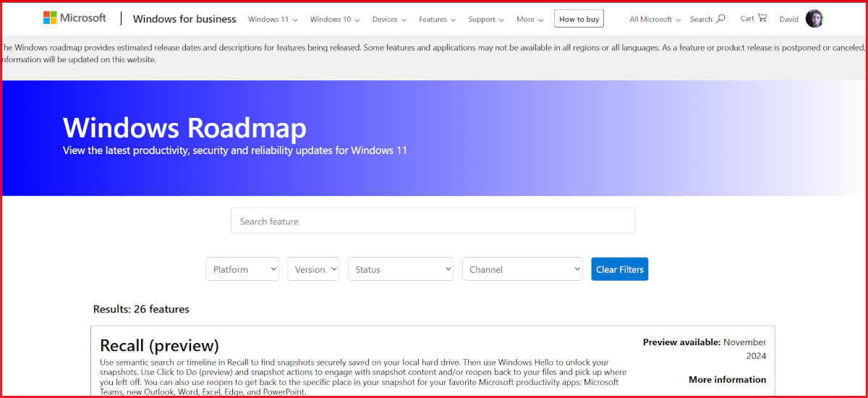Image resolution: width=868 pixels, height=398 pixels.
Task: Click the Clear Filters button
Action: (619, 269)
